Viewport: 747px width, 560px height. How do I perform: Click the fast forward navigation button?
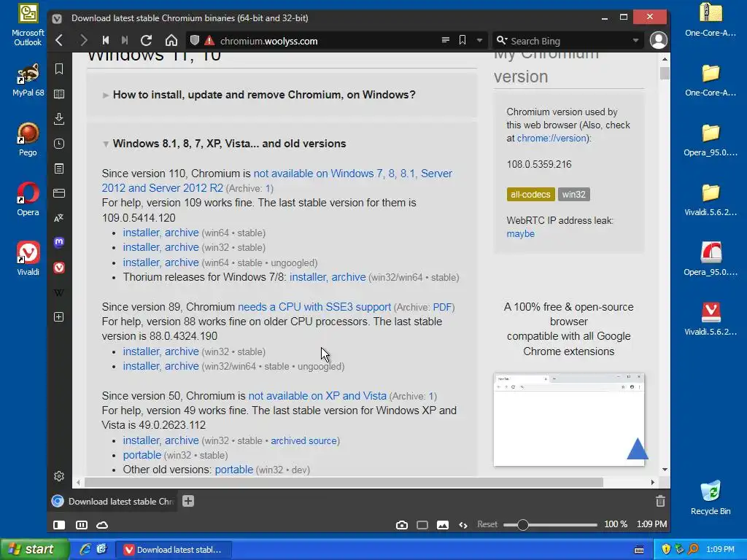pyautogui.click(x=125, y=41)
